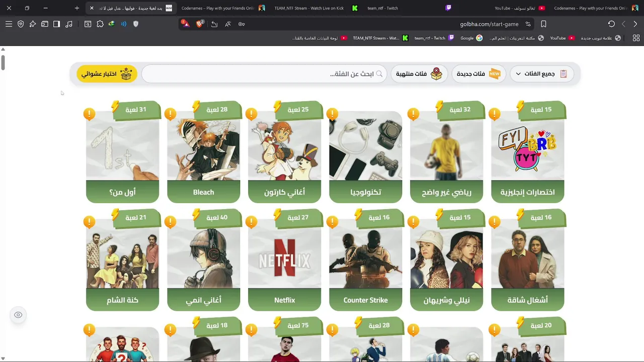Click the gray shield extension icon
644x362 pixels.
[x=135, y=24]
